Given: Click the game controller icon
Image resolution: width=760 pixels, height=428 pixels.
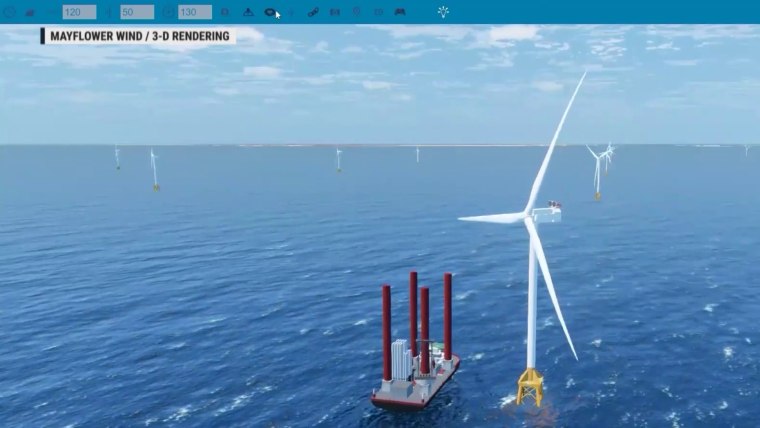Looking at the screenshot, I should (x=400, y=12).
